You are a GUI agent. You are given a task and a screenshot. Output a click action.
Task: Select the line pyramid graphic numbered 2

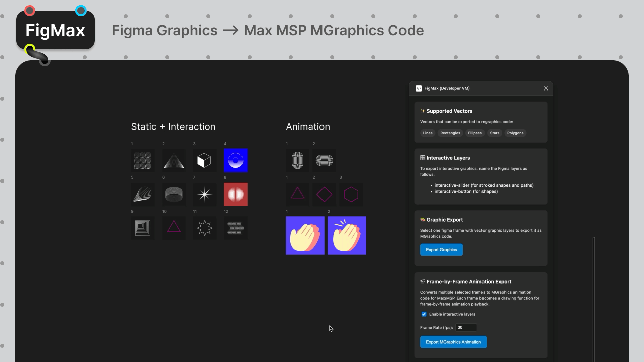(174, 161)
